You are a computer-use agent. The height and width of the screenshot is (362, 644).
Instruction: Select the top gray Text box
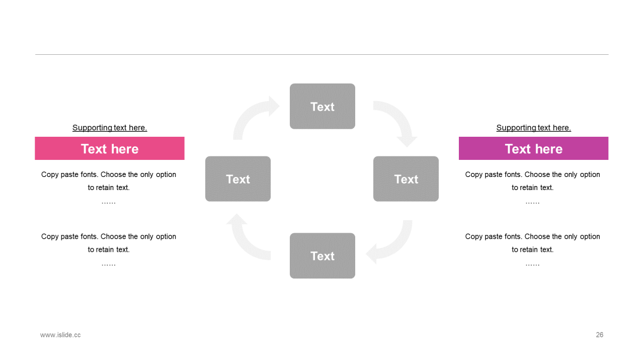(323, 106)
